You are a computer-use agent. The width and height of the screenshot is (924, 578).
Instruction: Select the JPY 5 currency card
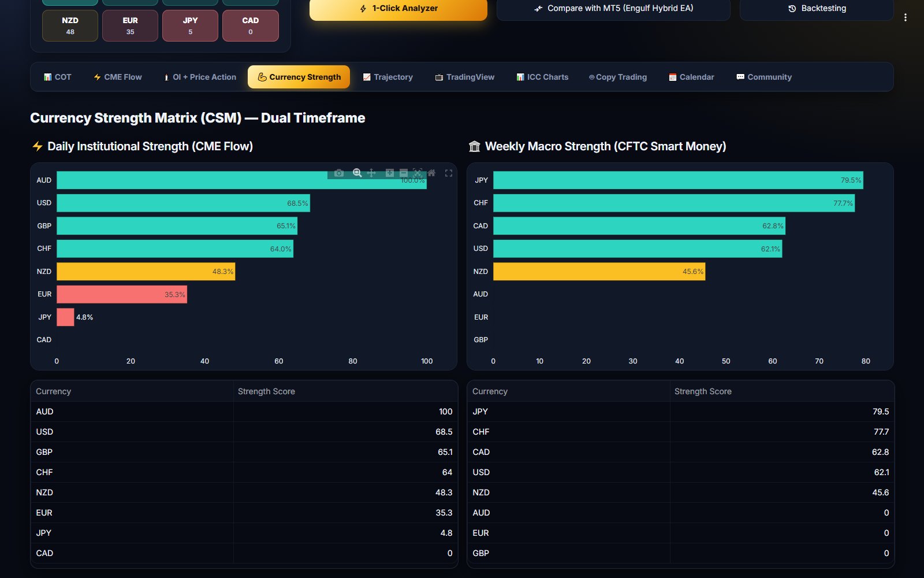pos(190,25)
